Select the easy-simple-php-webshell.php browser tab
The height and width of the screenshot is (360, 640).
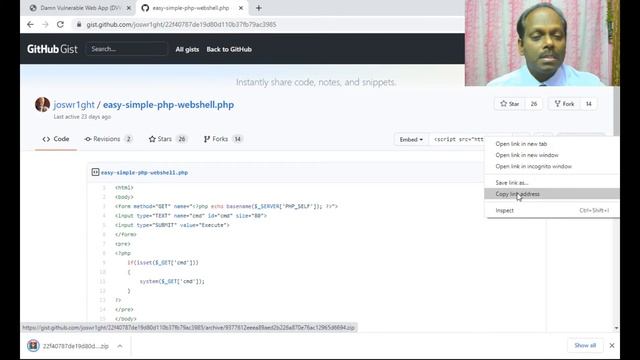[x=191, y=8]
